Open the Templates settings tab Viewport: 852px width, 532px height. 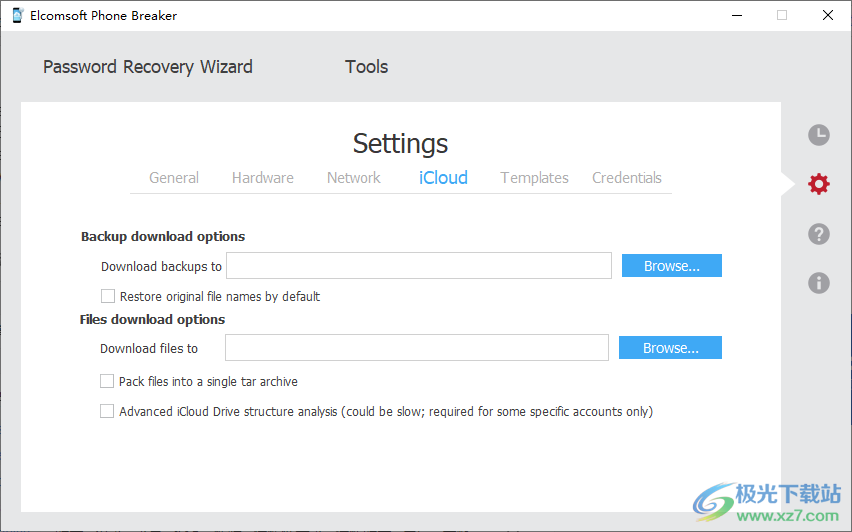coord(534,178)
